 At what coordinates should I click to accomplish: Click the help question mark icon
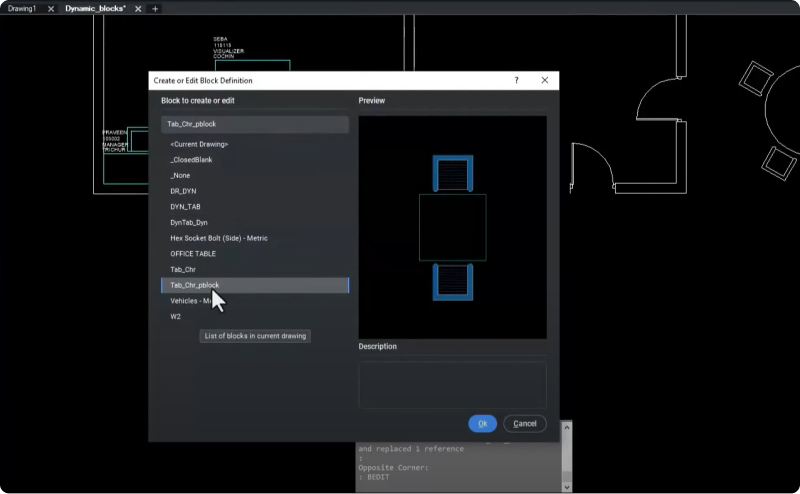point(517,80)
